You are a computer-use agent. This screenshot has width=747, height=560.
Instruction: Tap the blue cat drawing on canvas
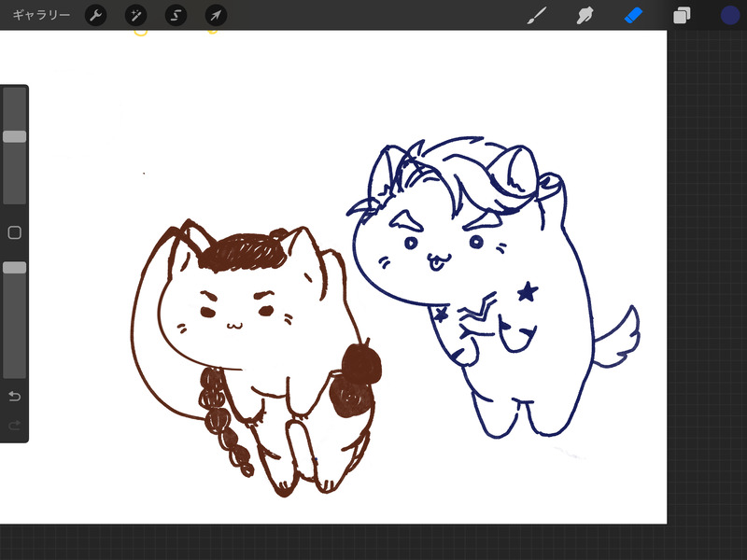point(494,287)
